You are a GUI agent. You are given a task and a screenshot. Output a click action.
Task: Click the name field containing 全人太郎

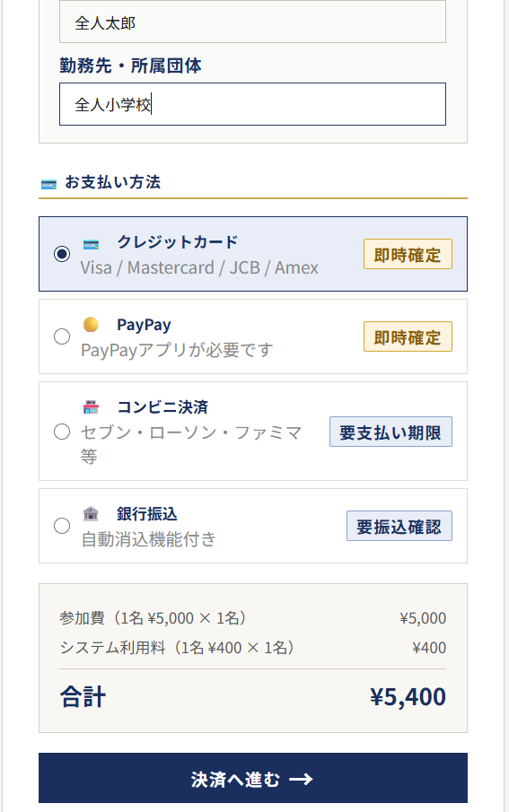pyautogui.click(x=252, y=22)
